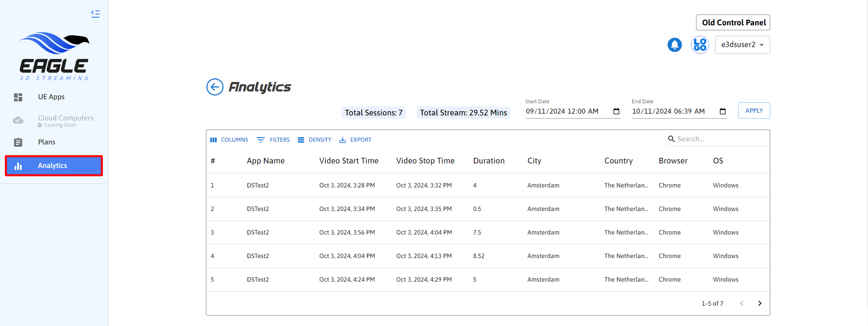The height and width of the screenshot is (326, 868).
Task: Open the FILTERS panel
Action: click(273, 140)
